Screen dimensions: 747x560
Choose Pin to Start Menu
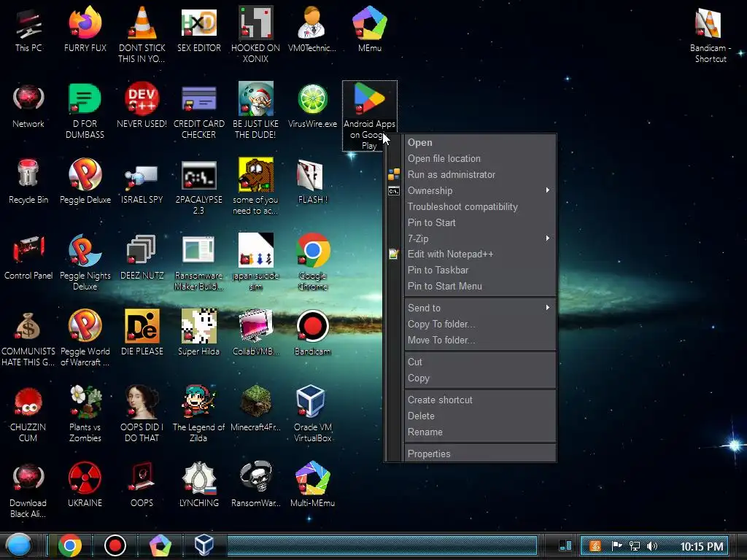coord(480,286)
